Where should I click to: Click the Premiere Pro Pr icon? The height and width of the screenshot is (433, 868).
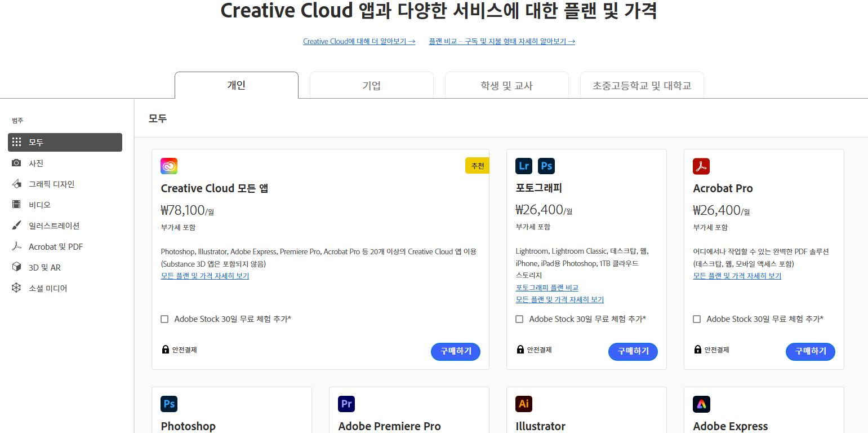click(x=346, y=404)
